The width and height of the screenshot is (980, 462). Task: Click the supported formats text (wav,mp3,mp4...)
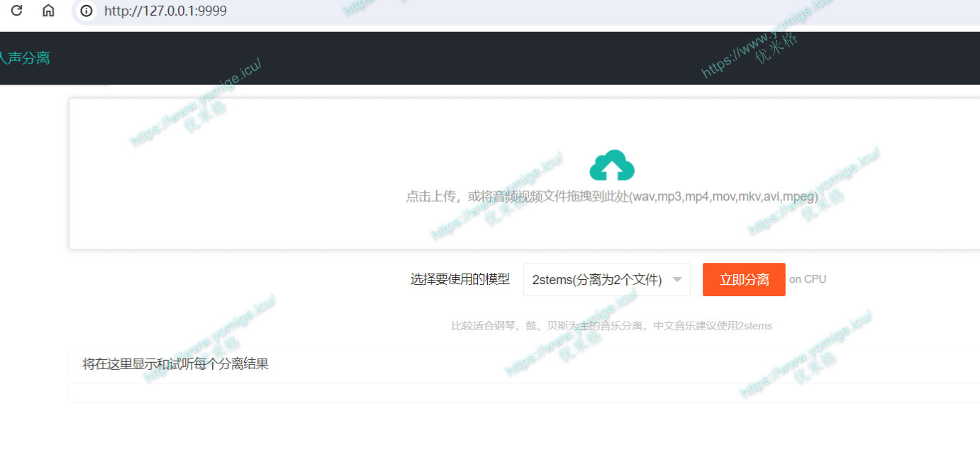(723, 197)
